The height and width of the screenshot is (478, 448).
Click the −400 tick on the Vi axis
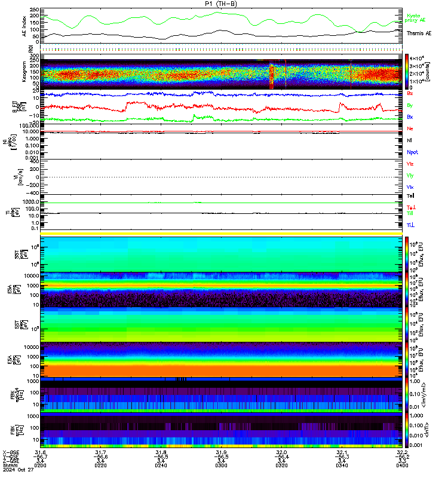tap(32, 193)
